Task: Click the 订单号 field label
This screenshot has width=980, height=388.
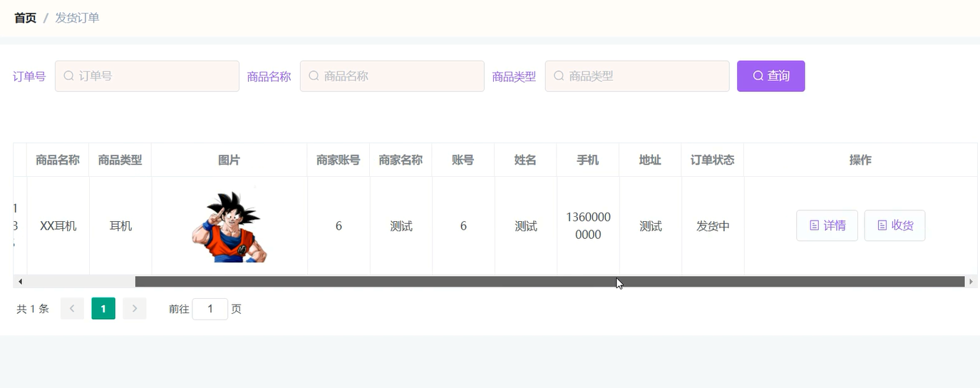Action: tap(29, 76)
